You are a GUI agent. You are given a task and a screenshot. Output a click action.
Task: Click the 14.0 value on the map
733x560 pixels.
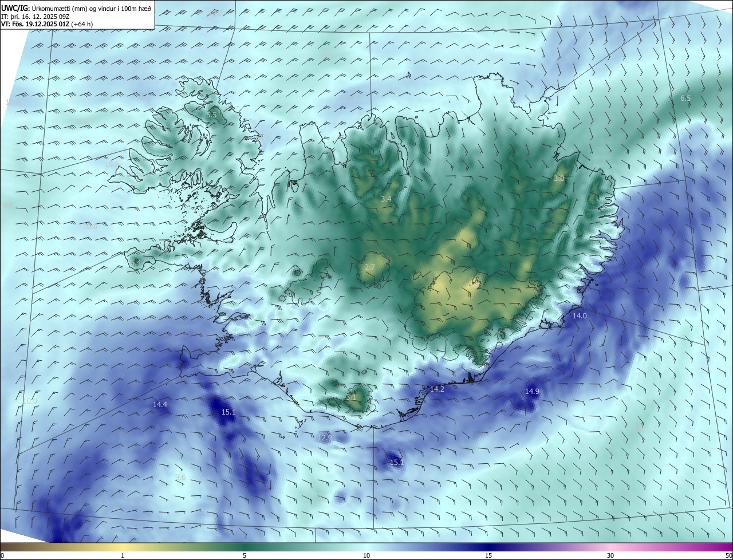coord(580,316)
